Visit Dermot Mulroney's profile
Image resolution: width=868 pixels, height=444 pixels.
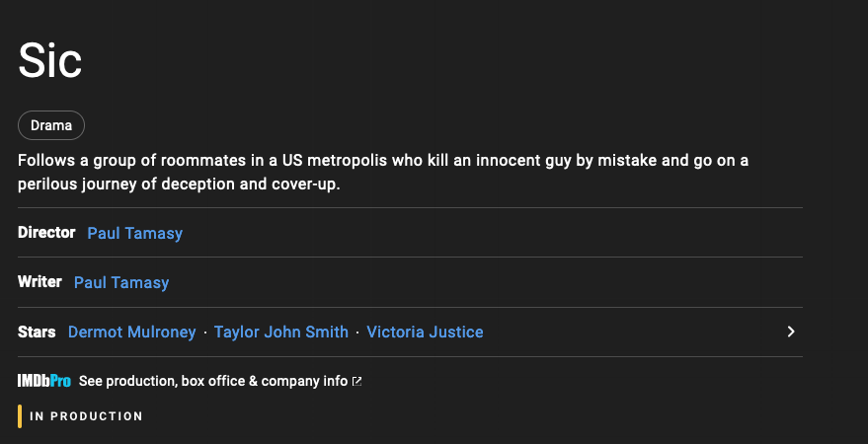pos(131,332)
